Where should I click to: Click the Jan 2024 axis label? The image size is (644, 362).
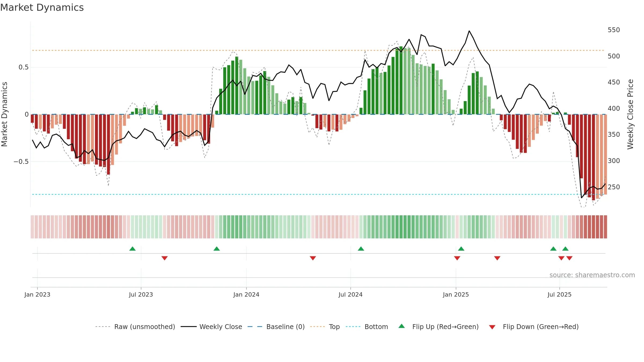click(x=246, y=294)
